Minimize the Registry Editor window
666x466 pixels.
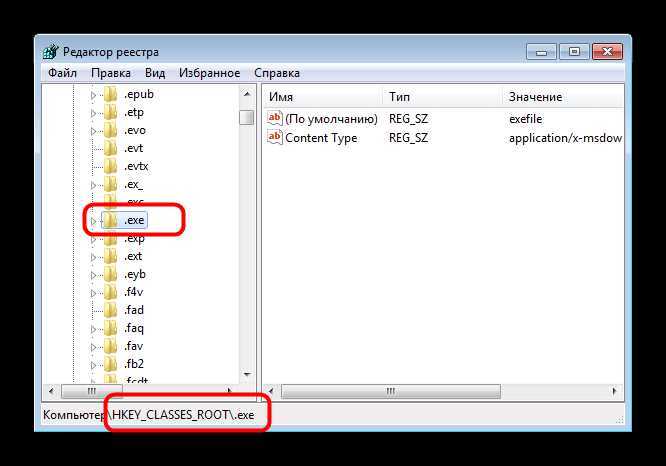coord(541,52)
